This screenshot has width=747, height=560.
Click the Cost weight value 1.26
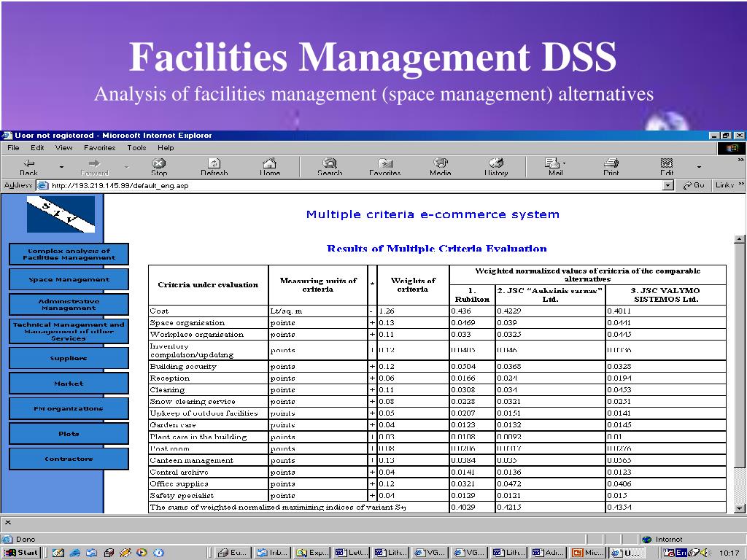tap(387, 311)
